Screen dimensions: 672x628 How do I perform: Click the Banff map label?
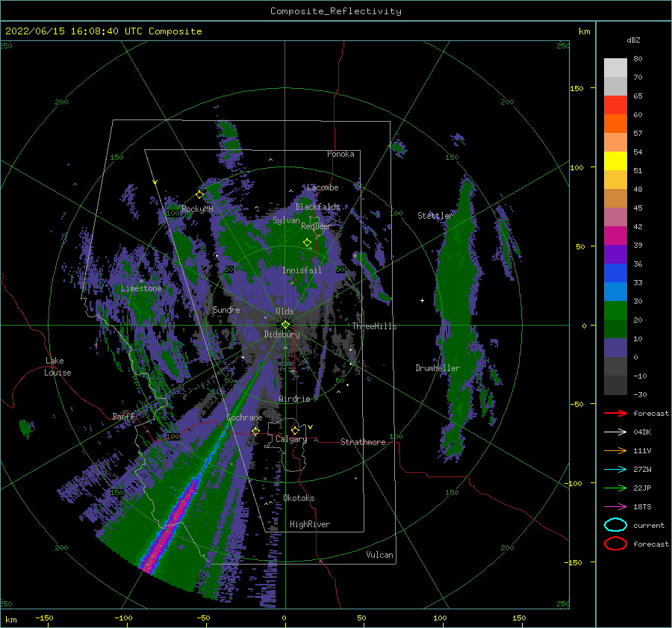pyautogui.click(x=123, y=416)
